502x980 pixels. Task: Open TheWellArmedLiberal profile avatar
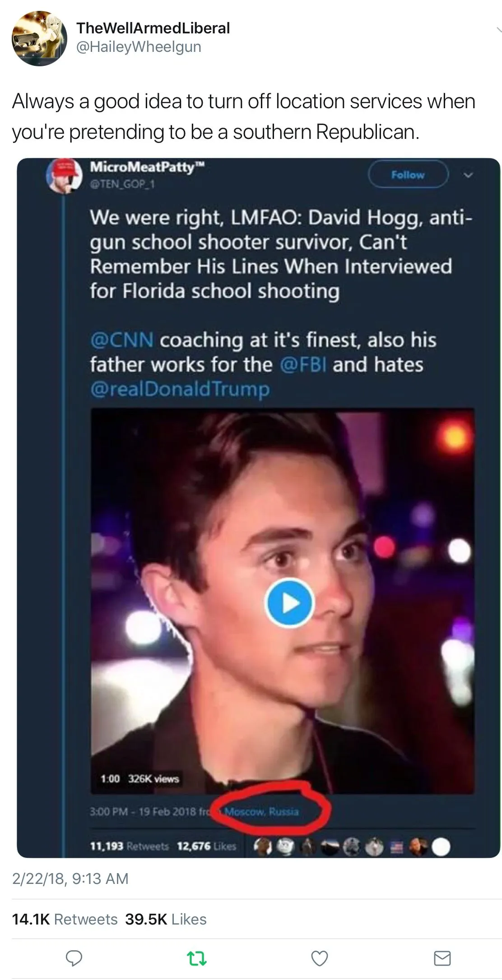pyautogui.click(x=39, y=38)
